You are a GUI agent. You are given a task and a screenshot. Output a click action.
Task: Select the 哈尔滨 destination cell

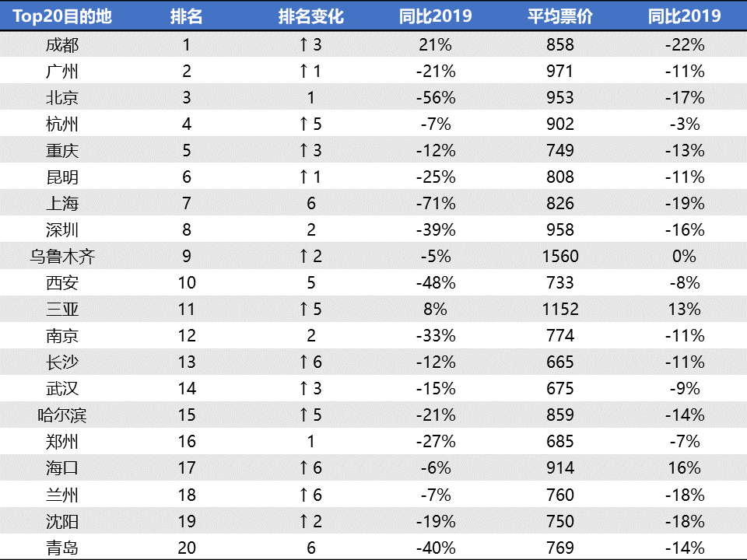(x=62, y=415)
